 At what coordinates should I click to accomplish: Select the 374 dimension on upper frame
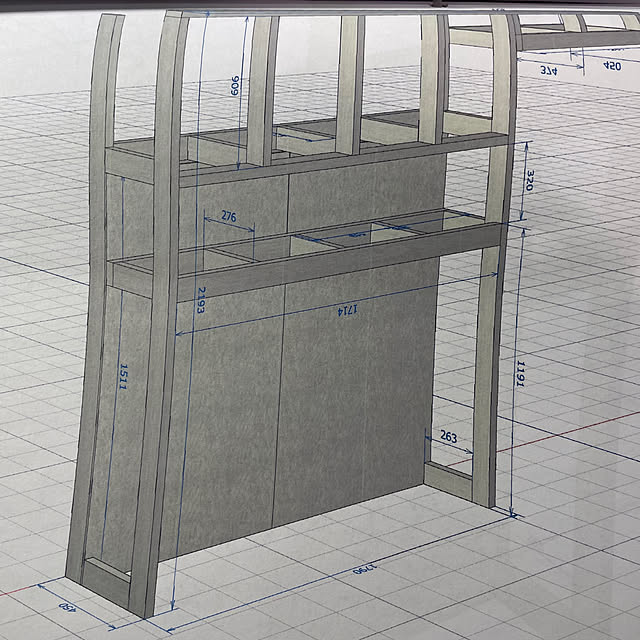pyautogui.click(x=549, y=70)
